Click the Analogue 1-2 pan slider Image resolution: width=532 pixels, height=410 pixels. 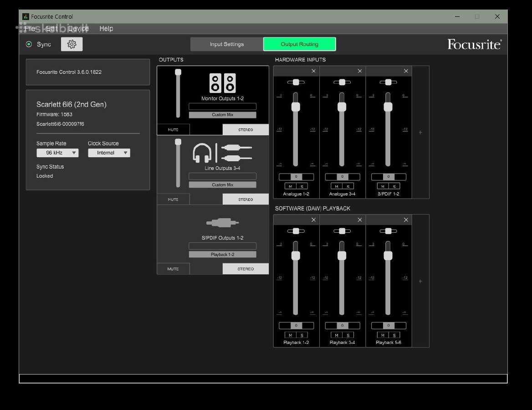[296, 82]
